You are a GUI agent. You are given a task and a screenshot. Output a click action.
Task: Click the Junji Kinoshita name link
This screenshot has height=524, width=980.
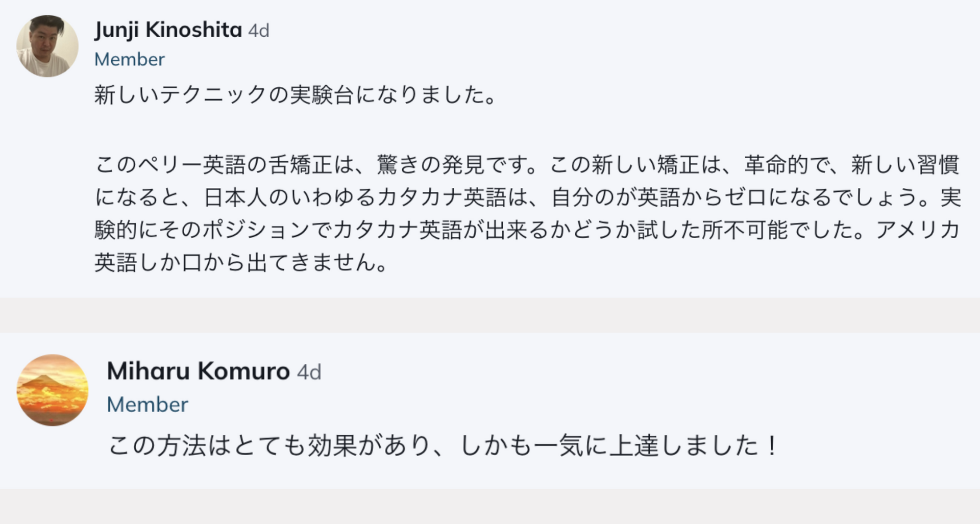click(168, 30)
